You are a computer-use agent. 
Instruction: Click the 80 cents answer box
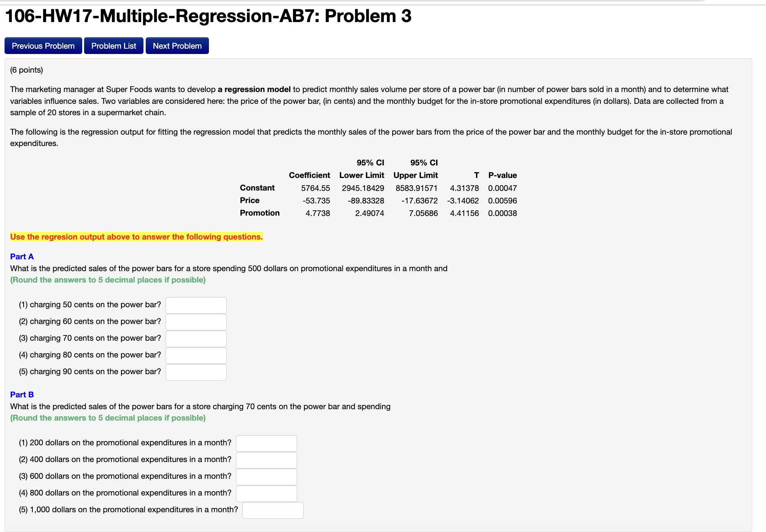coord(196,356)
